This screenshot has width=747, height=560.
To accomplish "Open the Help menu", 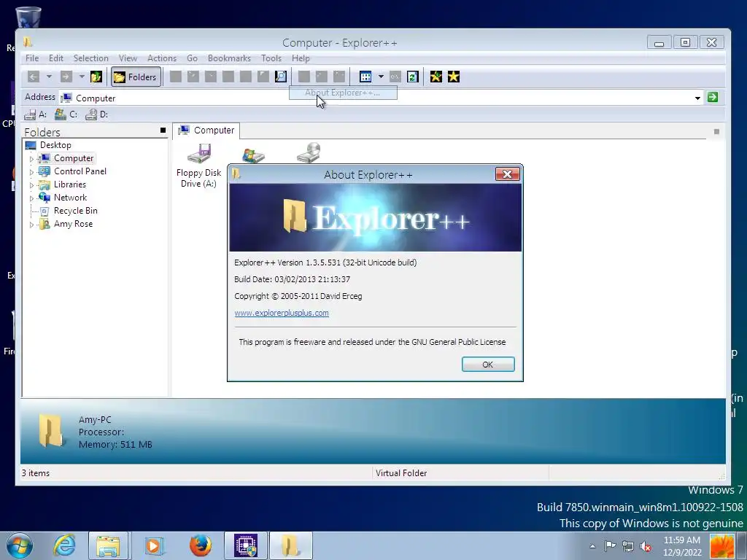I will [x=301, y=58].
